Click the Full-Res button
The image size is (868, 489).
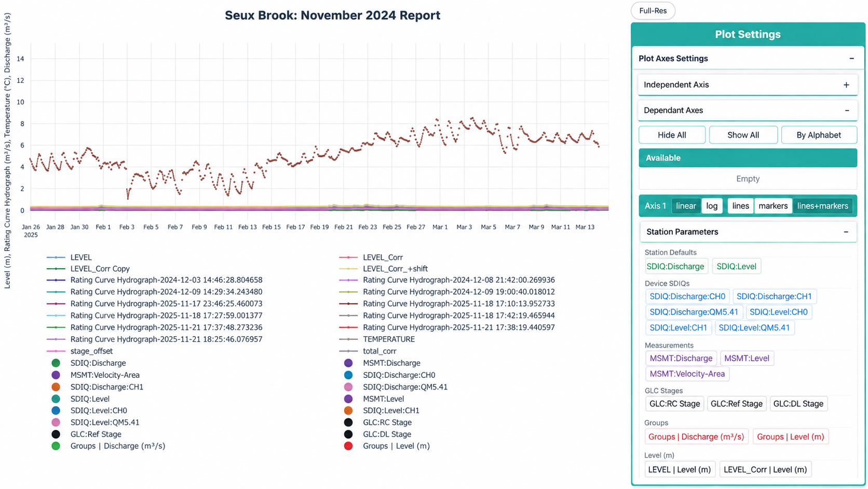pyautogui.click(x=653, y=11)
